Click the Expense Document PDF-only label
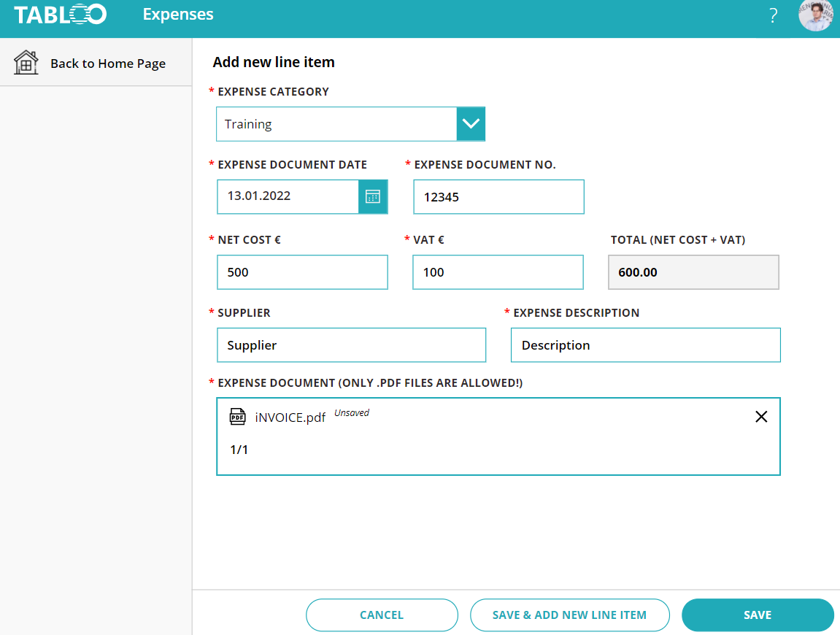 (370, 383)
